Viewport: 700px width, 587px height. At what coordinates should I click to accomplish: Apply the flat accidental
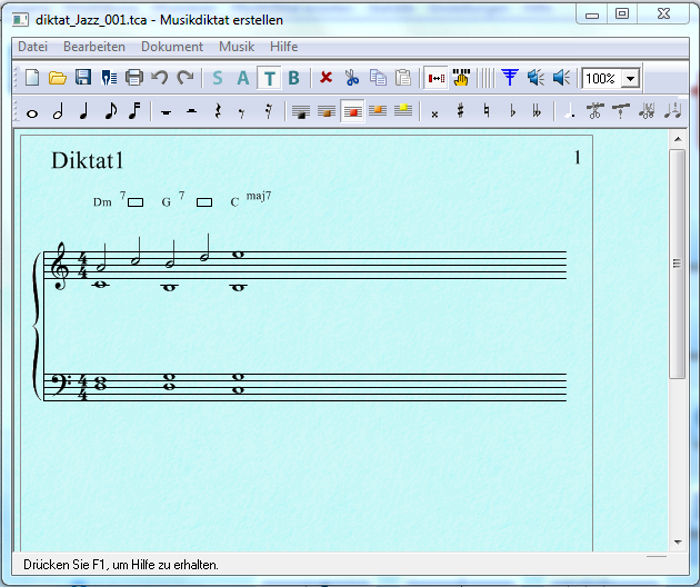(513, 112)
